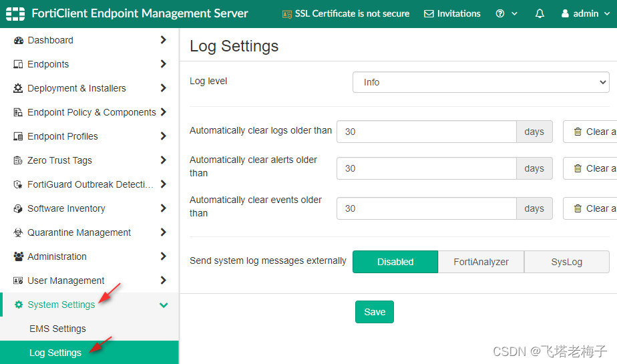Viewport: 617px width, 364px height.
Task: Open the Quarantine Management menu item
Action: coord(89,232)
